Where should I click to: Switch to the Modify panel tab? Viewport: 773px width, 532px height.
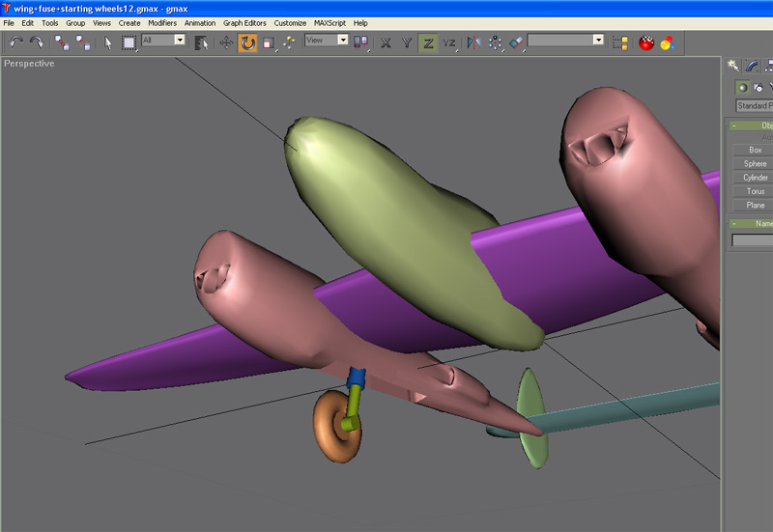coord(751,65)
